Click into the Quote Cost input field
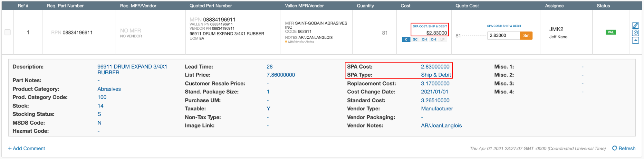This screenshot has width=644, height=159. 503,35
